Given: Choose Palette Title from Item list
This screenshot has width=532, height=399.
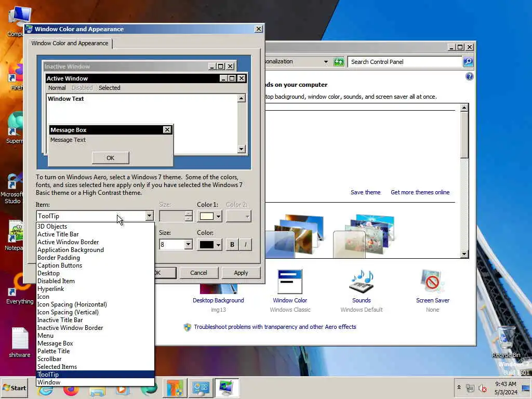Looking at the screenshot, I should 95,351.
